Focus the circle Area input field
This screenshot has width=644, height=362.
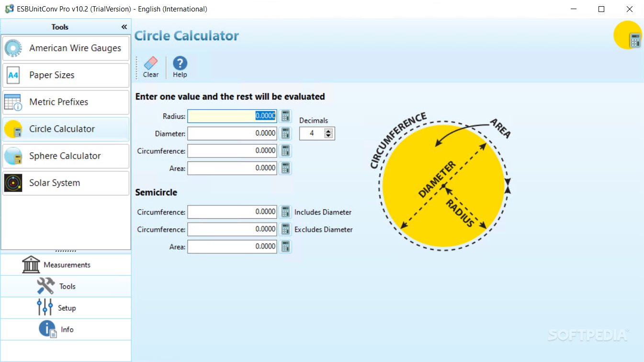tap(232, 168)
